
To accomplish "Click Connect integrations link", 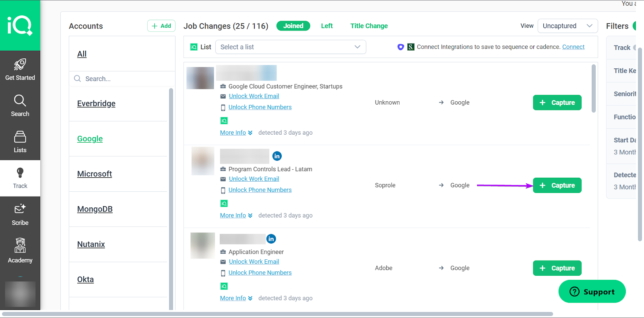I will coord(573,47).
